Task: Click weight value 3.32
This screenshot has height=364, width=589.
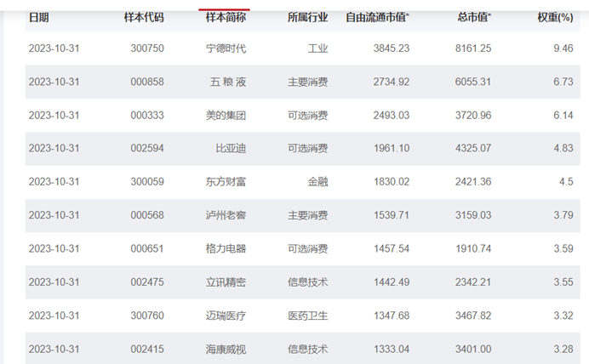Action: coord(563,316)
